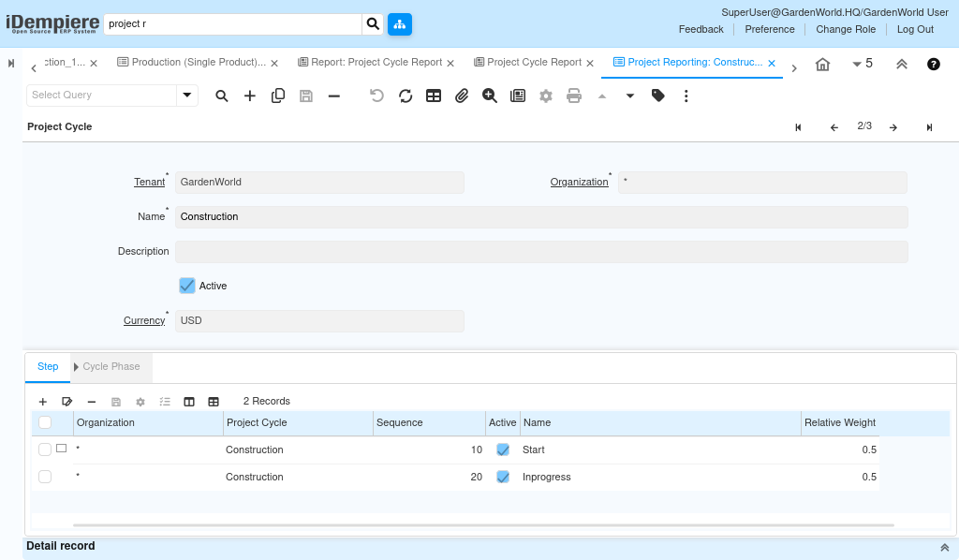
Task: Click the Home icon
Action: coord(822,64)
